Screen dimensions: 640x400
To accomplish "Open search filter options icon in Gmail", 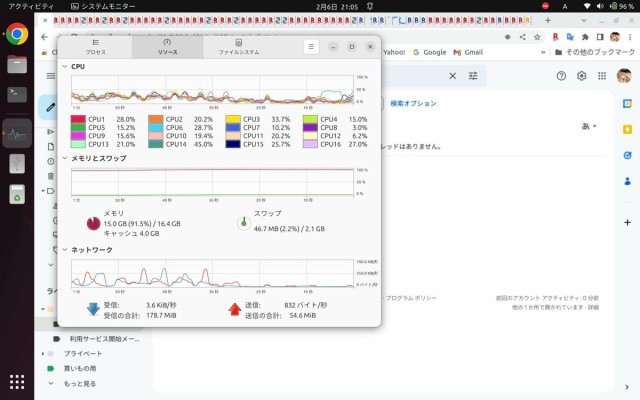I will (473, 76).
